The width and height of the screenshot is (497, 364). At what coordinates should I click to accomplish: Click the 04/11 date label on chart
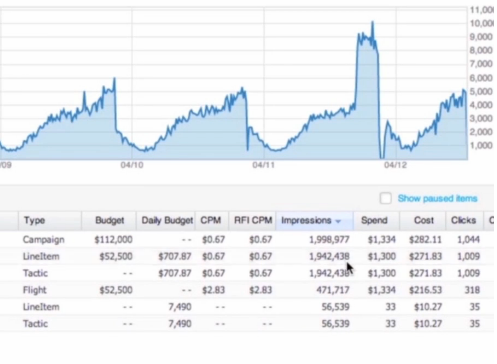[264, 165]
